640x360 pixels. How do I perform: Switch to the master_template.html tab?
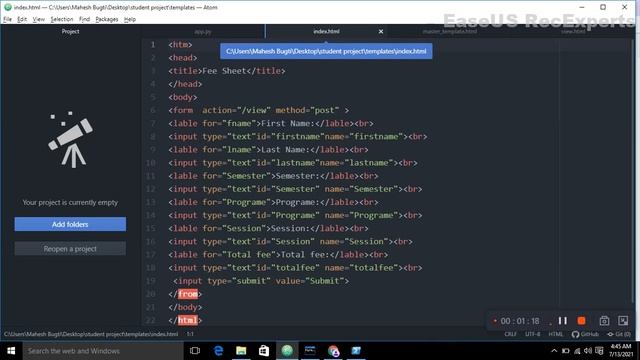coord(449,31)
